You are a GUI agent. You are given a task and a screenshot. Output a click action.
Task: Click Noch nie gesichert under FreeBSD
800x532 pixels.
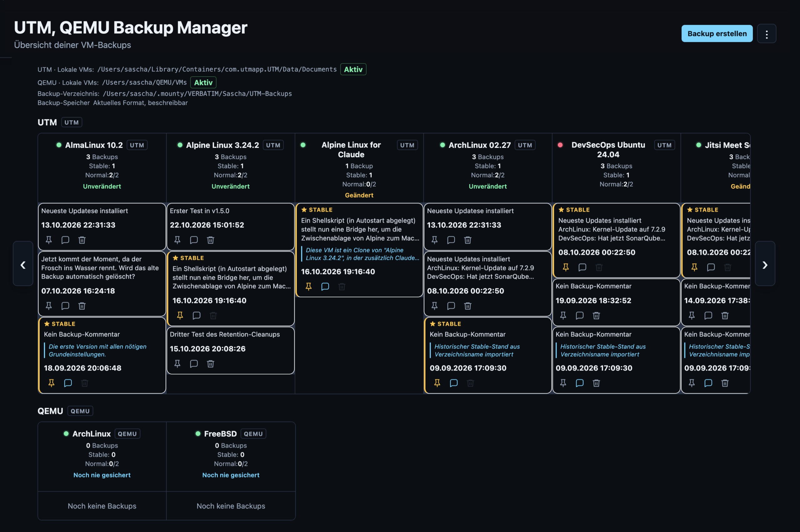click(231, 475)
